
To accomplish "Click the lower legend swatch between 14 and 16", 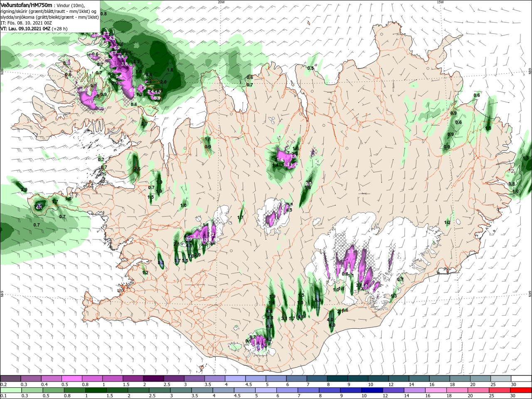I will (415, 390).
